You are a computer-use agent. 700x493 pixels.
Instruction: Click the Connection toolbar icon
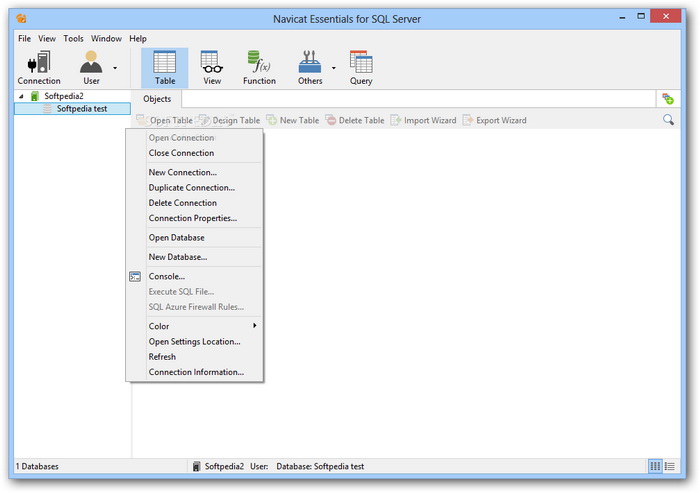pos(39,66)
